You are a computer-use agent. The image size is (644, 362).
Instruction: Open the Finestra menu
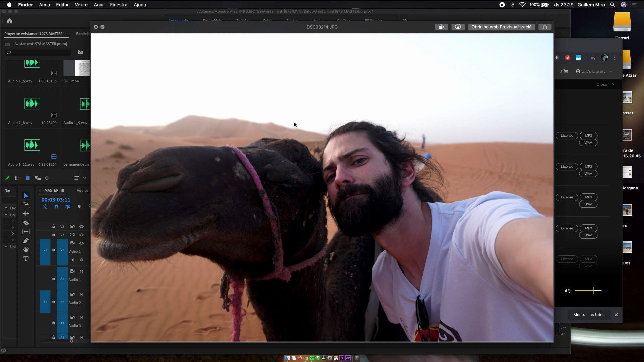(119, 5)
